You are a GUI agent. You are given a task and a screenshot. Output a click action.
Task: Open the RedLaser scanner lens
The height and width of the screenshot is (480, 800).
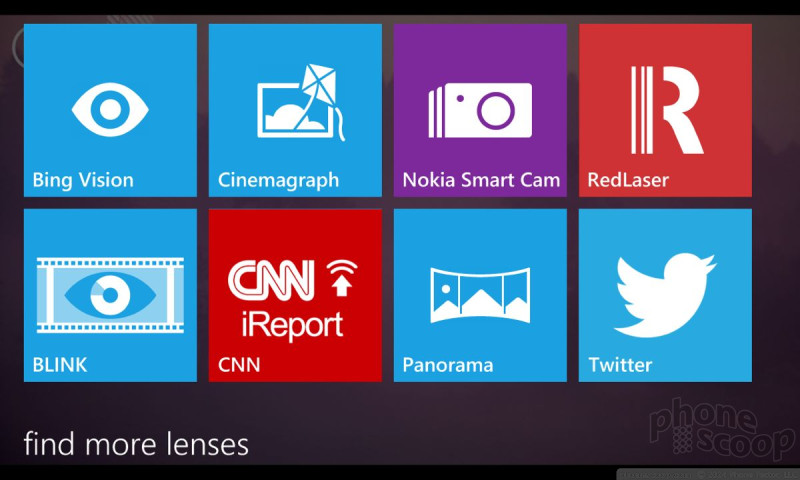point(665,110)
